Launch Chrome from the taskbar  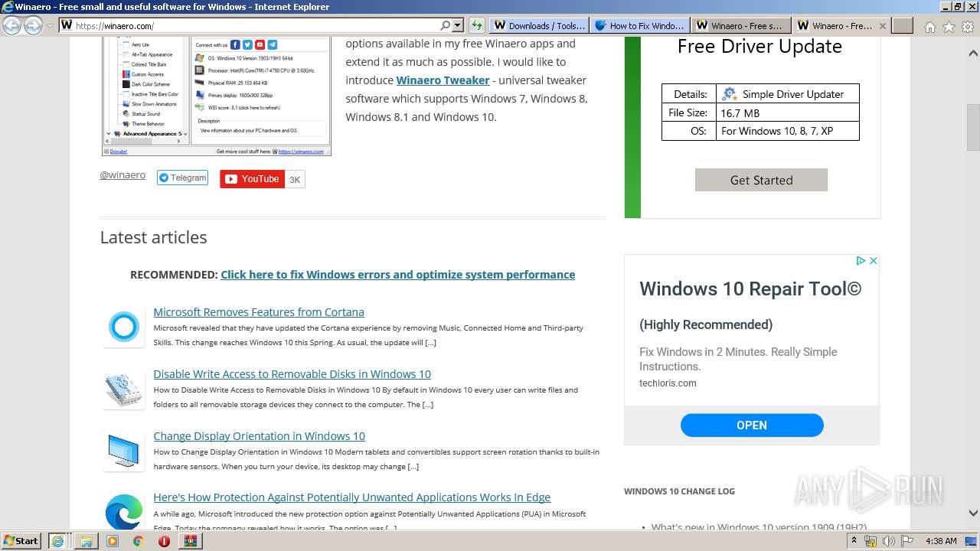[138, 540]
